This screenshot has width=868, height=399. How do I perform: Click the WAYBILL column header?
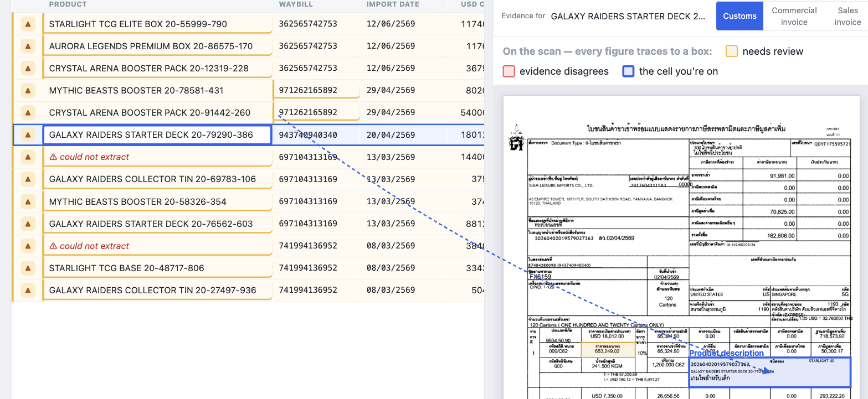pyautogui.click(x=296, y=4)
